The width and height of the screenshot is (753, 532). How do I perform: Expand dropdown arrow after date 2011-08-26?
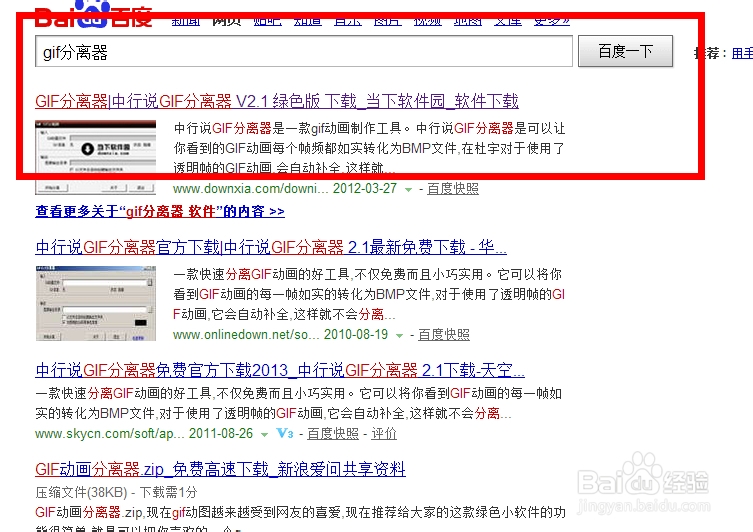[x=264, y=435]
